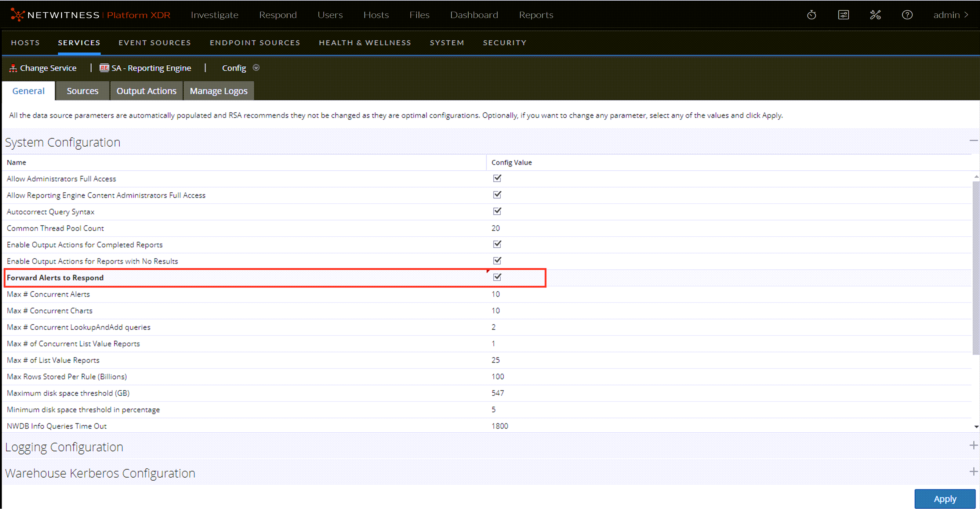Image resolution: width=980 pixels, height=509 pixels.
Task: Expand the Warehouse Kerberos Configuration section
Action: click(973, 472)
